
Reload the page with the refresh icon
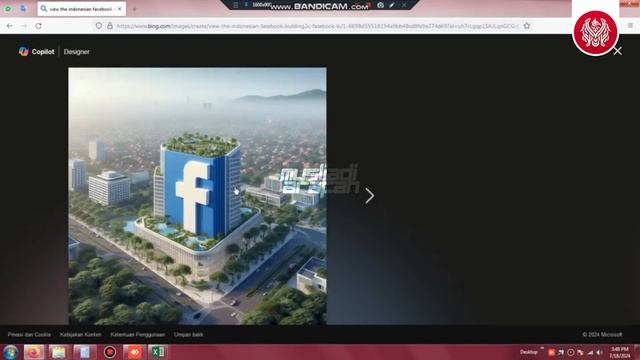pyautogui.click(x=38, y=26)
